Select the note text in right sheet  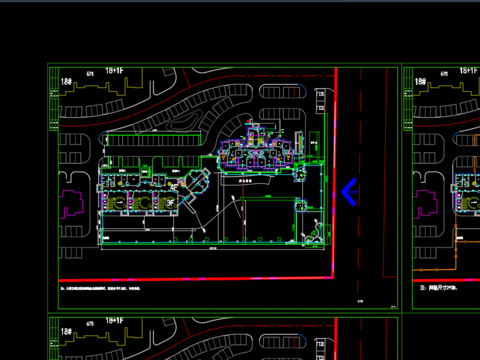tap(438, 288)
